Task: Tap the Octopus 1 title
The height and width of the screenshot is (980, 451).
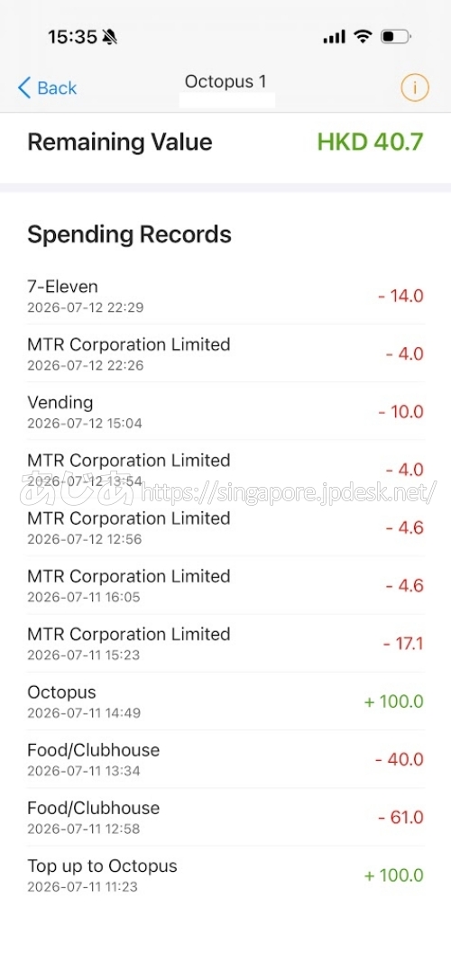Action: (x=225, y=81)
